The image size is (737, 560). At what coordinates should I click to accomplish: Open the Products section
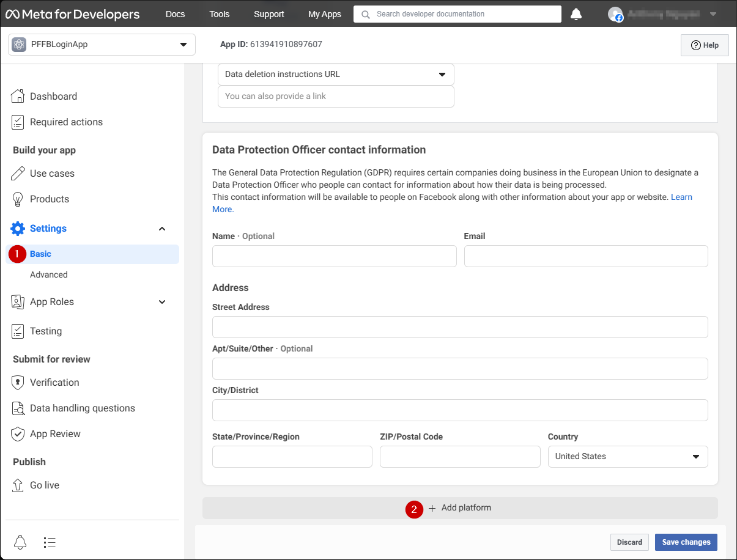click(x=50, y=199)
